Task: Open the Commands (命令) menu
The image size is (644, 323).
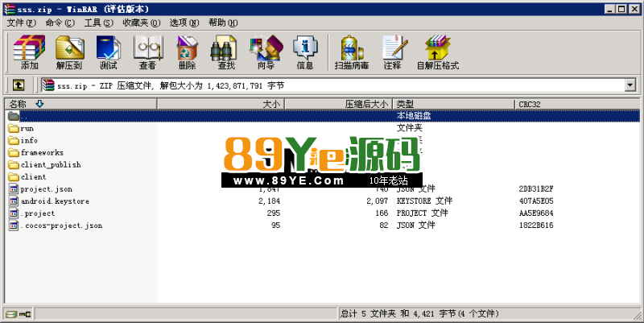Action: (x=60, y=23)
